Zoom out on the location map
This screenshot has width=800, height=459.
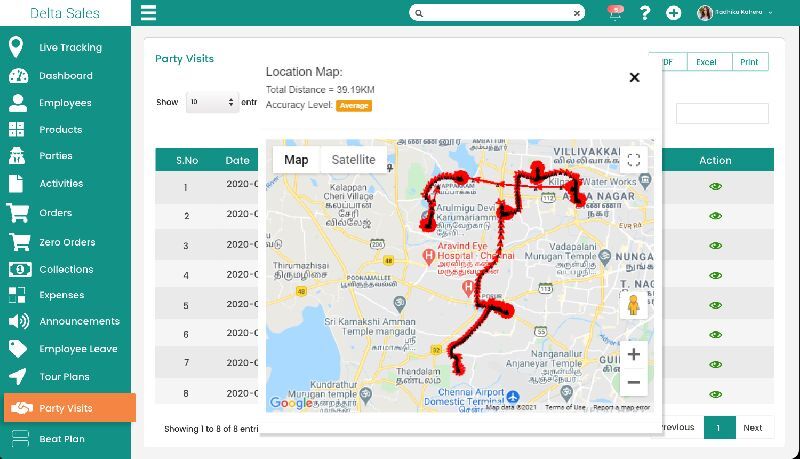[x=633, y=382]
